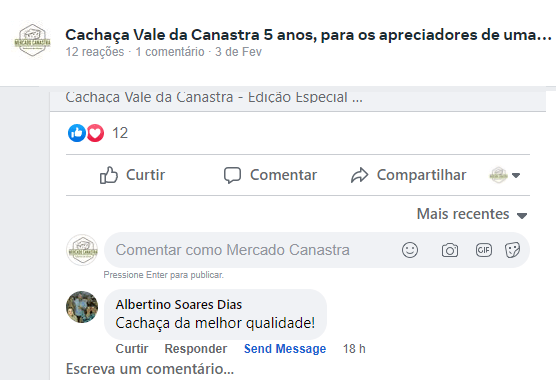Click Send Message to Albertino
The width and height of the screenshot is (556, 380).
285,349
